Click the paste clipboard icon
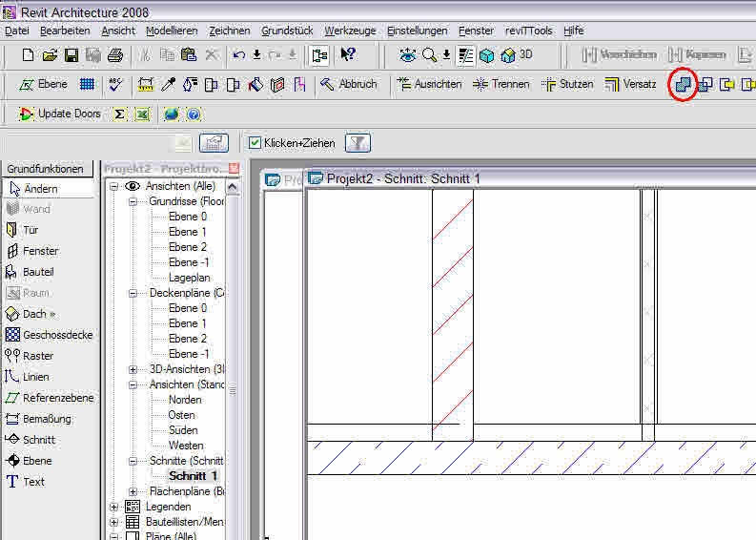Image resolution: width=756 pixels, height=540 pixels. (x=189, y=55)
